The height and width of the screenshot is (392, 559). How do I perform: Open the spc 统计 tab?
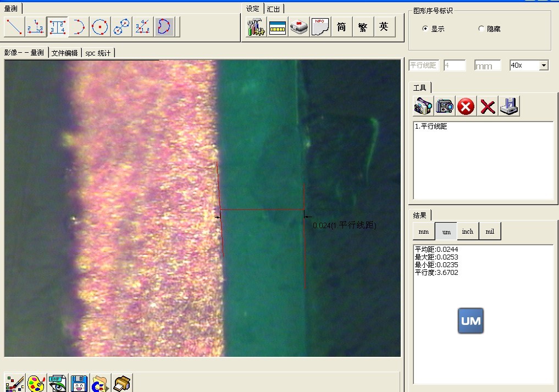98,53
